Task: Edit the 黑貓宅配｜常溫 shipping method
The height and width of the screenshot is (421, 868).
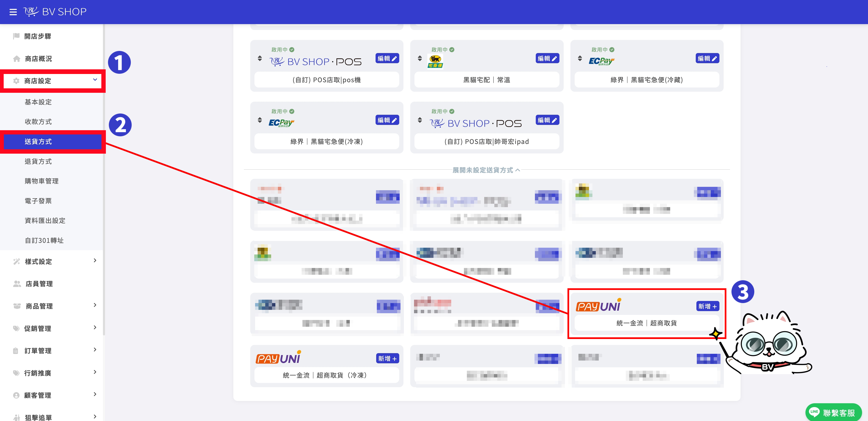Action: click(x=547, y=58)
